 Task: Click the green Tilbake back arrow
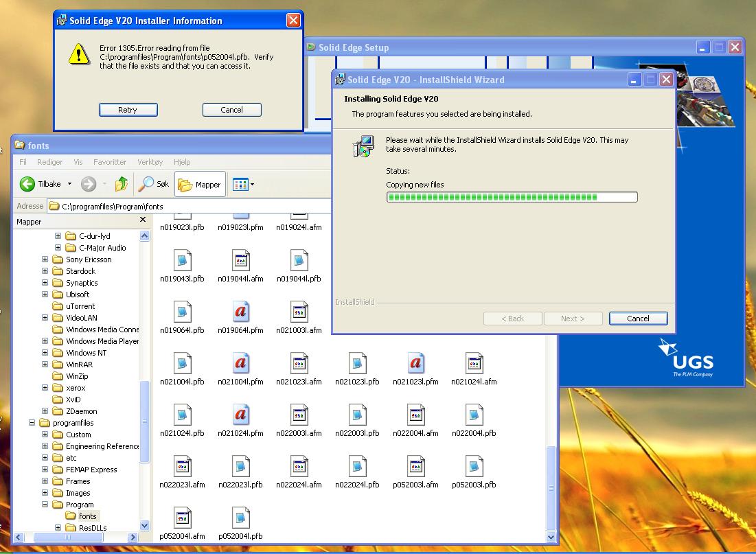(x=27, y=184)
